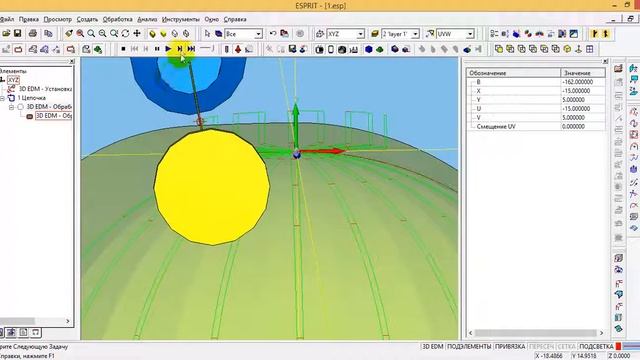
Task: Open the Файл menu
Action: point(7,19)
